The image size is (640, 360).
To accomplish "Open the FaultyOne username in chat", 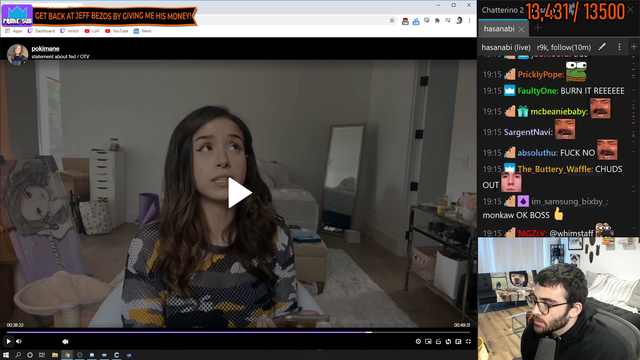I will tap(538, 91).
